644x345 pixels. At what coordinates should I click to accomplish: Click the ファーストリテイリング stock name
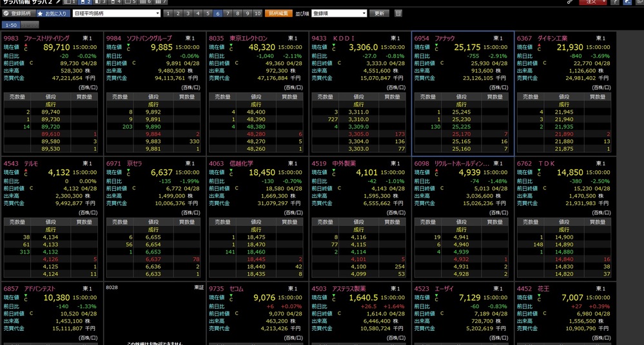46,39
